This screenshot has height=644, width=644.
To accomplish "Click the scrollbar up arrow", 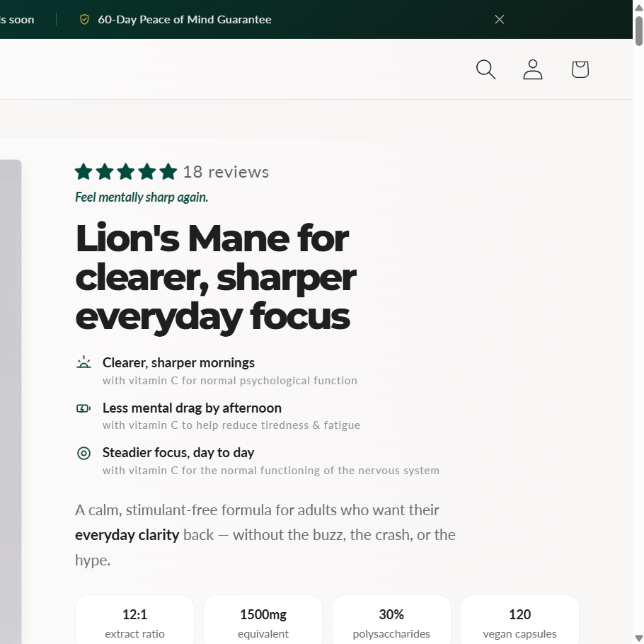I will point(638,8).
